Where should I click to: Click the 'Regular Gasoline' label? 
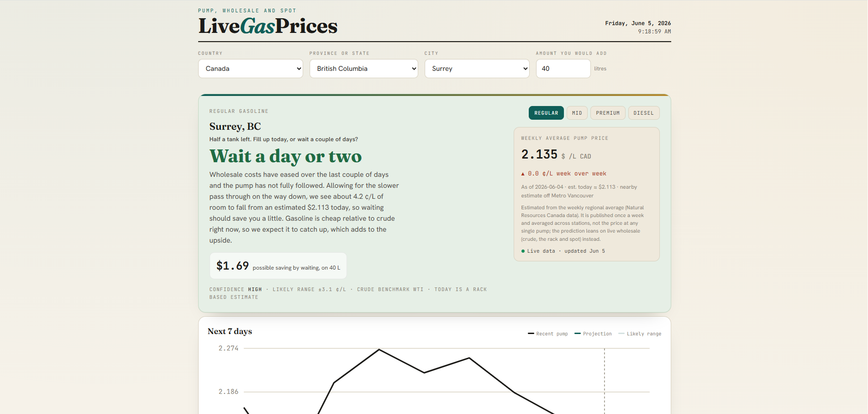click(239, 111)
